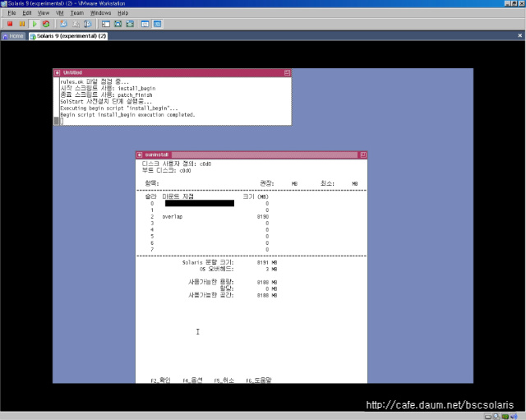Click the OS 오버헤드 value 3 MB
Screen dimensions: 526x420
(x=271, y=270)
